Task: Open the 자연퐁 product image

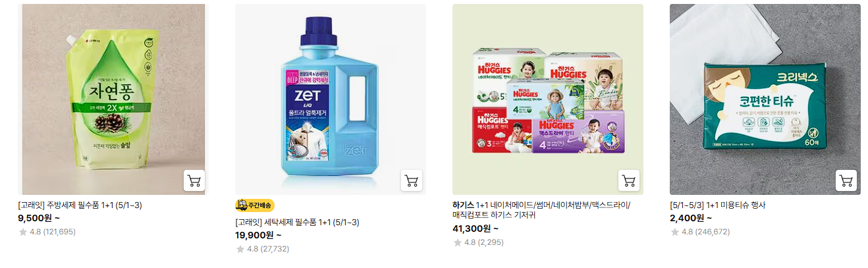Action: [x=113, y=99]
